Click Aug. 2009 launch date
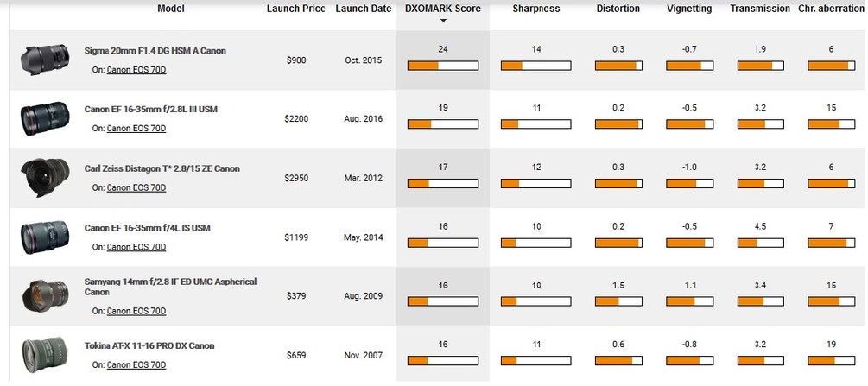868x386 pixels. (363, 296)
